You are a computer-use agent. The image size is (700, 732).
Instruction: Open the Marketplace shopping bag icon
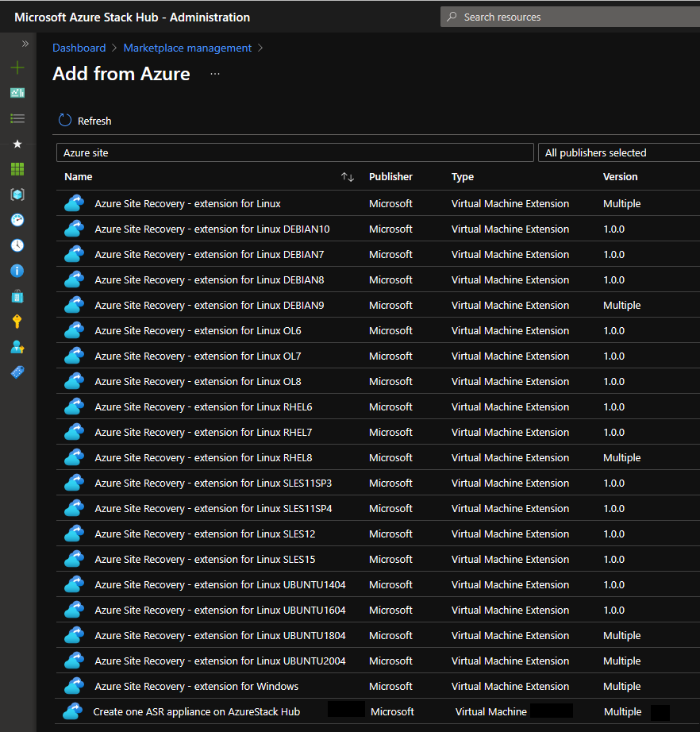tap(17, 296)
